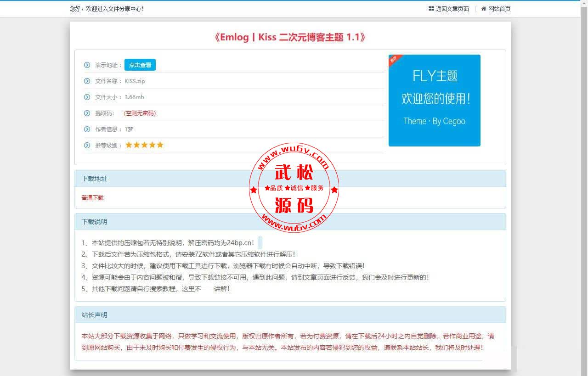Click the note about installing 7Z软件
This screenshot has width=588, height=376.
[189, 254]
